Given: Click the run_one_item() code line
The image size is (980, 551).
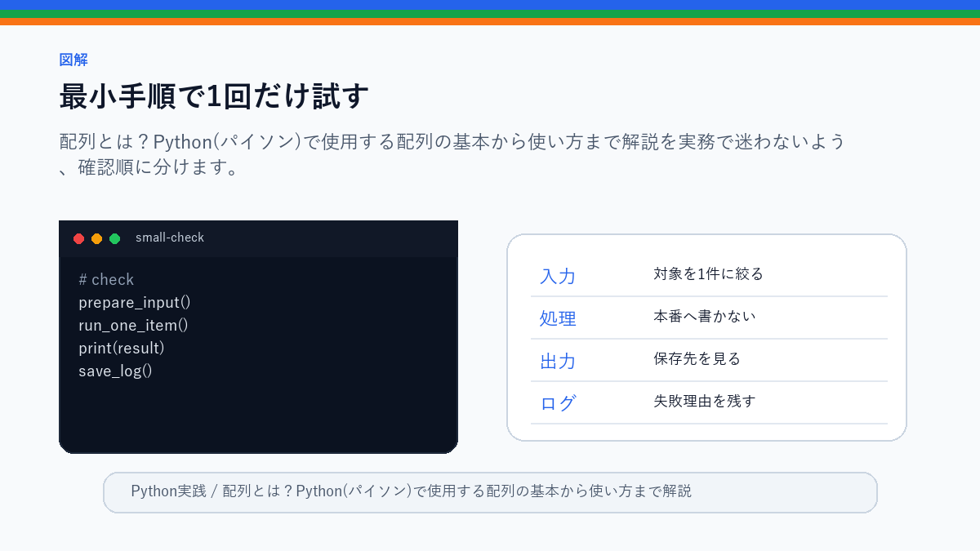Looking at the screenshot, I should coord(134,325).
